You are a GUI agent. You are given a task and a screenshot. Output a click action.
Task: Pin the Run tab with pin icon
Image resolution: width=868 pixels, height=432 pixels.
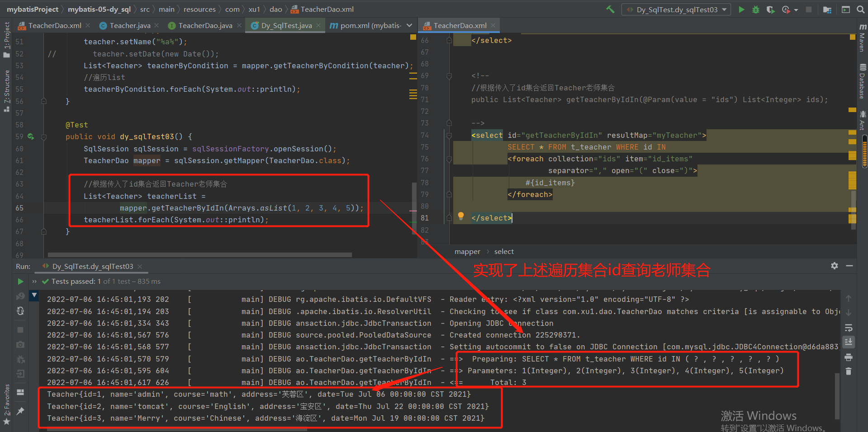[20, 411]
